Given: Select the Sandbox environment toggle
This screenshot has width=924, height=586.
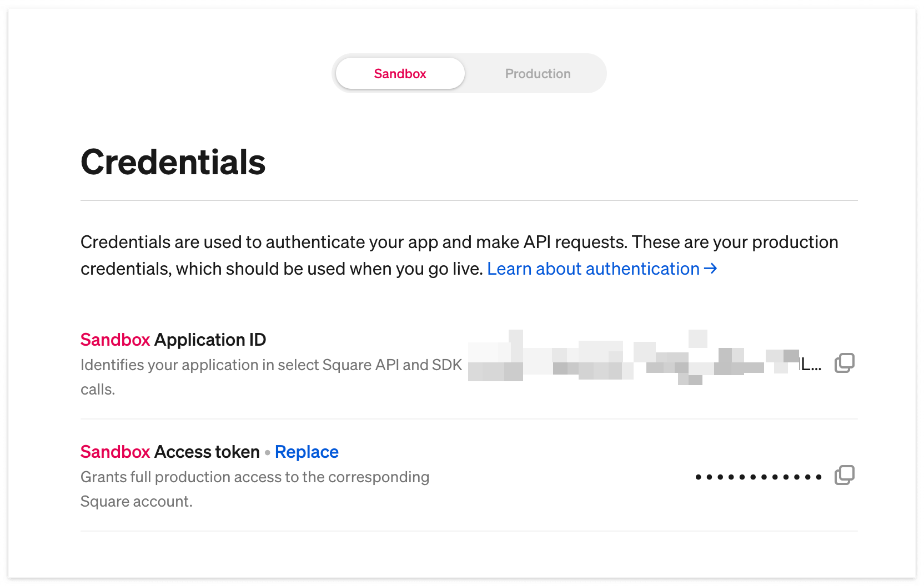Looking at the screenshot, I should point(400,74).
